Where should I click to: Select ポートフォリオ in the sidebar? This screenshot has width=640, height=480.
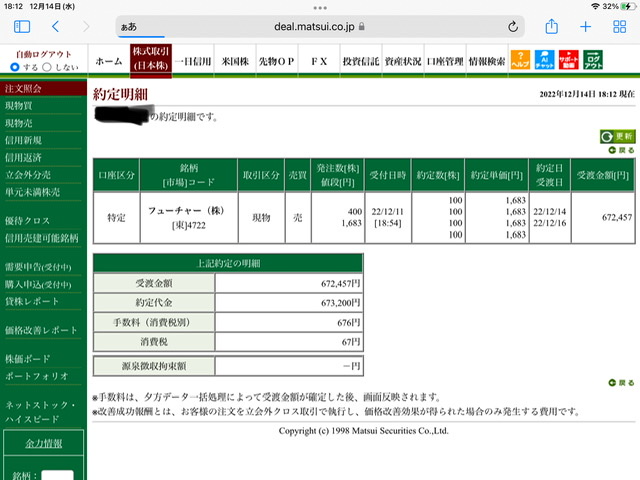[x=36, y=376]
